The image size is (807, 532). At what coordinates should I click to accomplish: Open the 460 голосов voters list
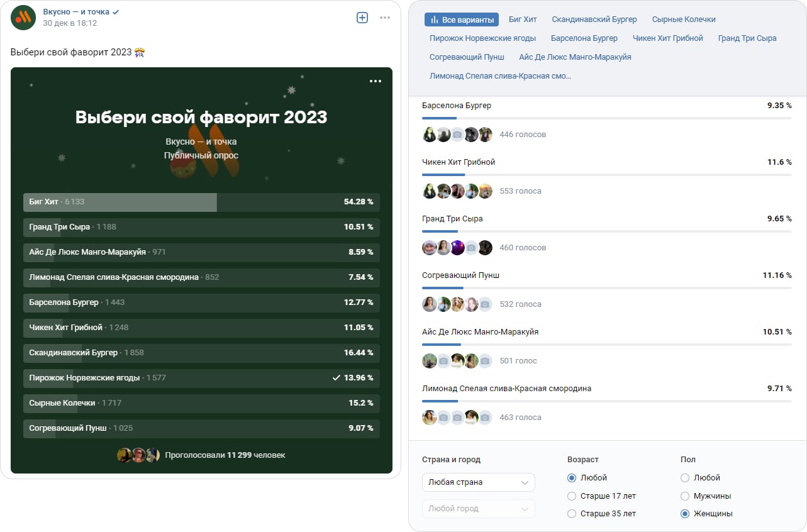pos(523,247)
